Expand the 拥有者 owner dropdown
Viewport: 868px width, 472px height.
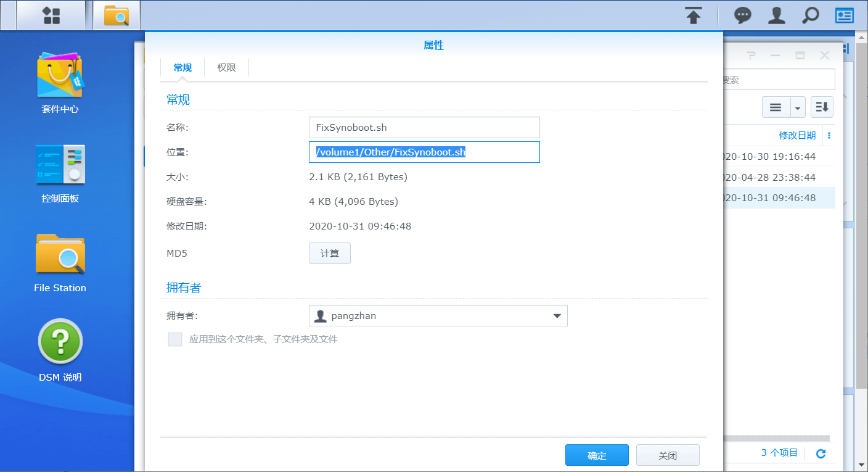pyautogui.click(x=557, y=315)
